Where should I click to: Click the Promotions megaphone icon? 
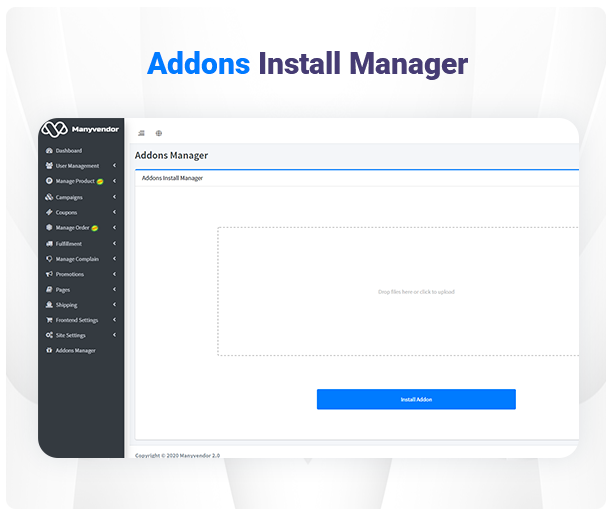pyautogui.click(x=49, y=274)
